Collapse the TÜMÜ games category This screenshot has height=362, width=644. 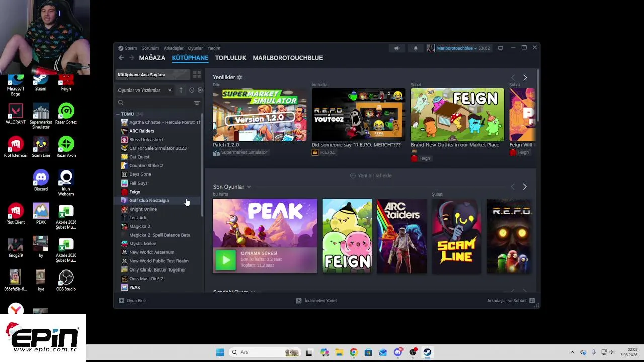(x=118, y=114)
